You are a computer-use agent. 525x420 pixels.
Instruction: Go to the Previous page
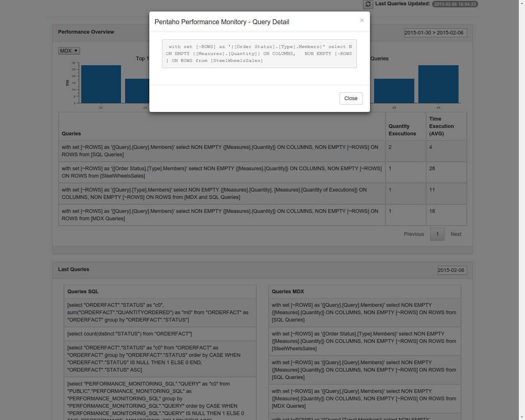click(414, 234)
